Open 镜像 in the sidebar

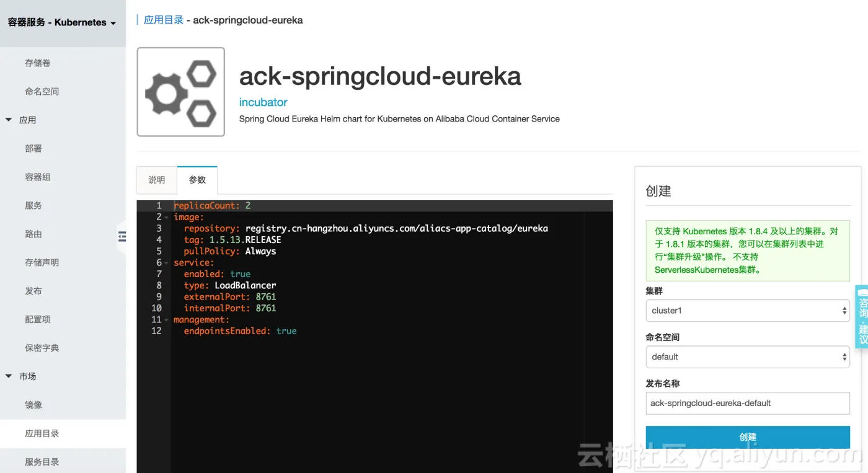point(33,405)
